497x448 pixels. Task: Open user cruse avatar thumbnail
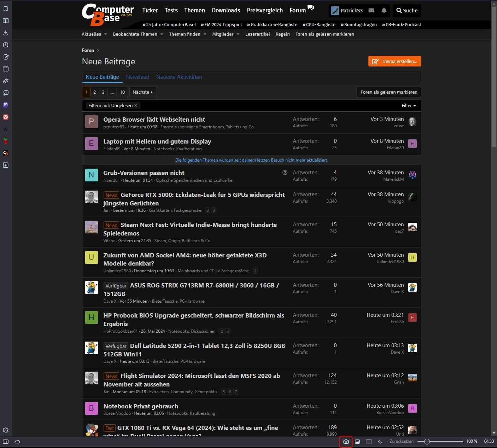click(412, 122)
